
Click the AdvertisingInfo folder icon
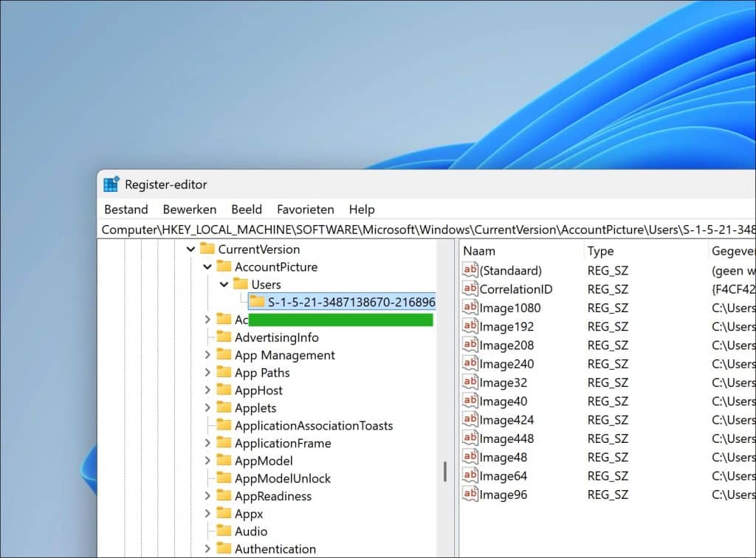(x=224, y=337)
